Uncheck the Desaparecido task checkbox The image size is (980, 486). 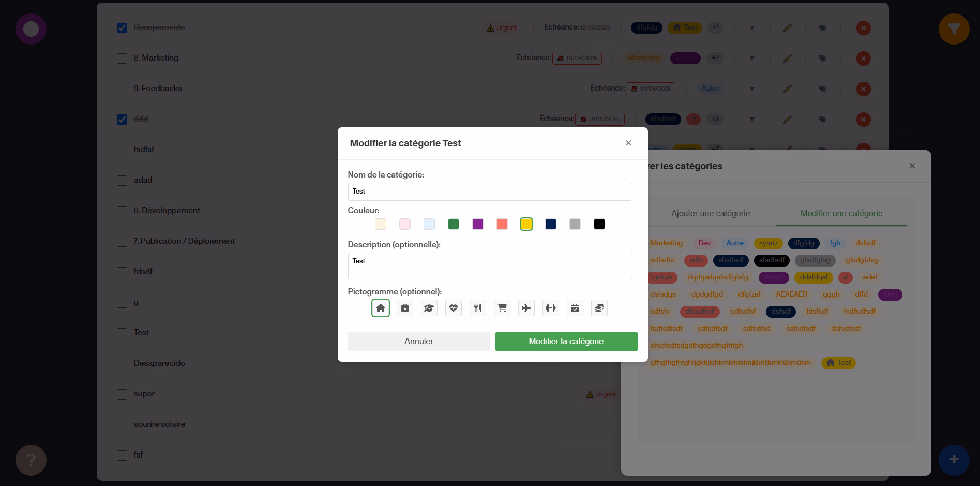click(x=122, y=27)
